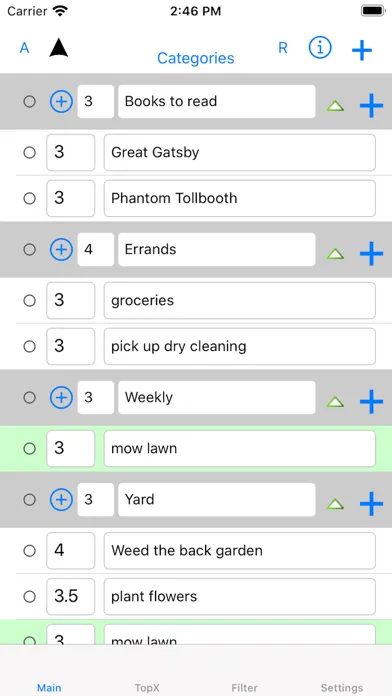Viewport: 392px width, 696px height.
Task: Tap circled plus beside Books to read
Action: pos(61,101)
